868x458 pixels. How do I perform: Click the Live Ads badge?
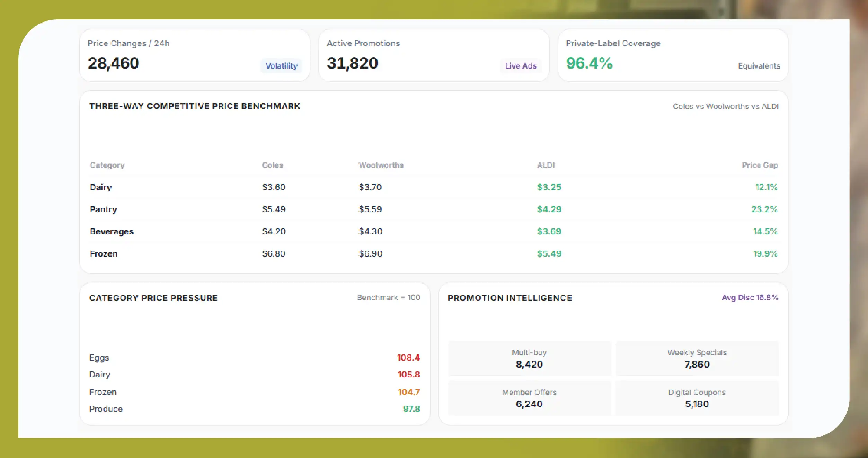521,66
